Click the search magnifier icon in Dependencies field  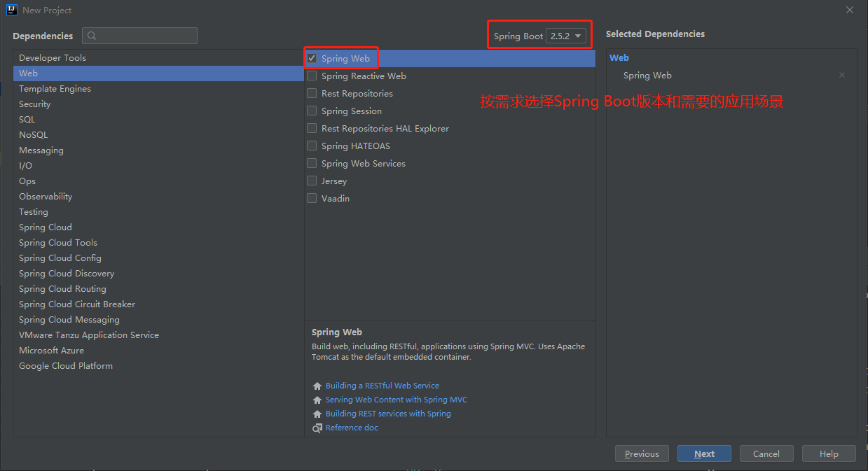click(x=92, y=36)
